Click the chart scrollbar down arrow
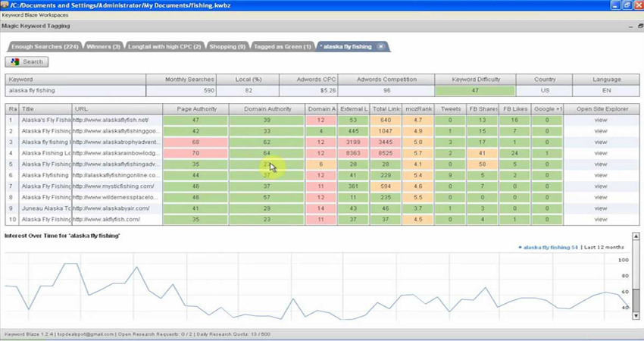Screen dimensions: 644x341 click(x=636, y=315)
